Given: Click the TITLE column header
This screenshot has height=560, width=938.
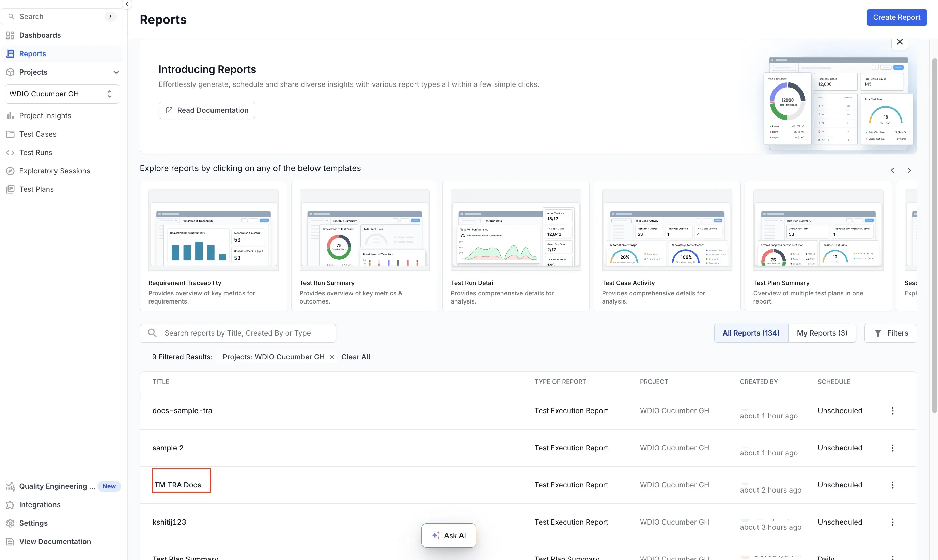Looking at the screenshot, I should [161, 382].
